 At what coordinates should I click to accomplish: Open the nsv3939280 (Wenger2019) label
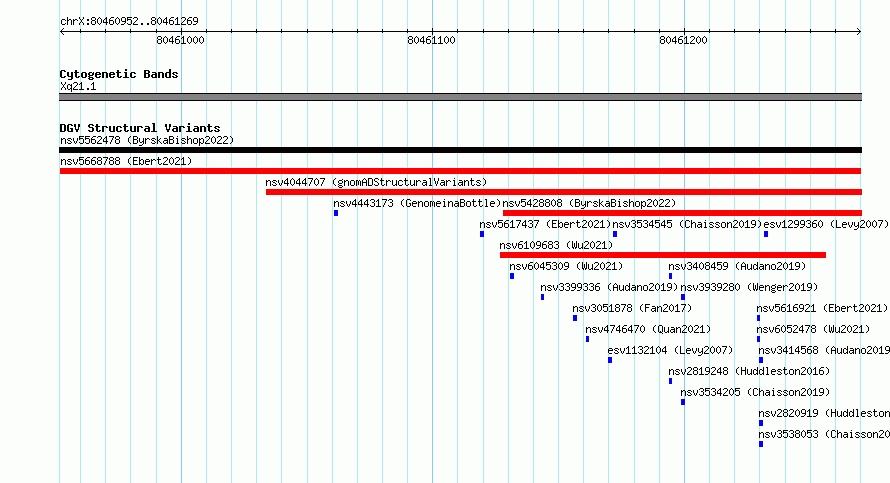click(749, 287)
